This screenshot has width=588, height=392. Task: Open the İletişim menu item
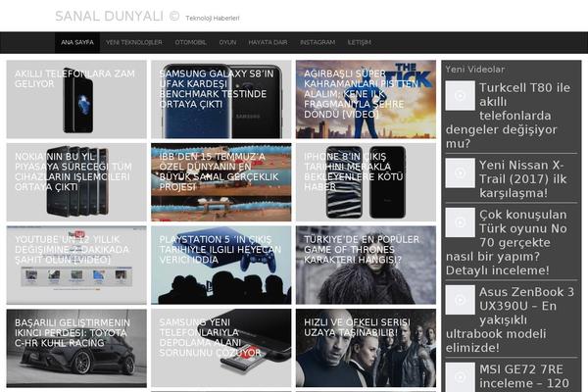(x=359, y=42)
